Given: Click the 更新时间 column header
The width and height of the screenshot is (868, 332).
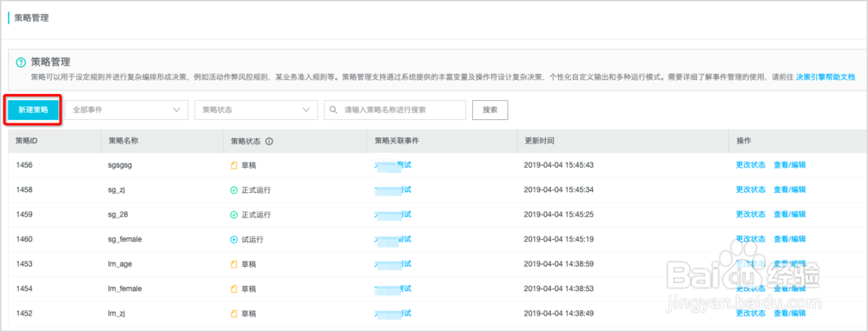Looking at the screenshot, I should point(539,142).
